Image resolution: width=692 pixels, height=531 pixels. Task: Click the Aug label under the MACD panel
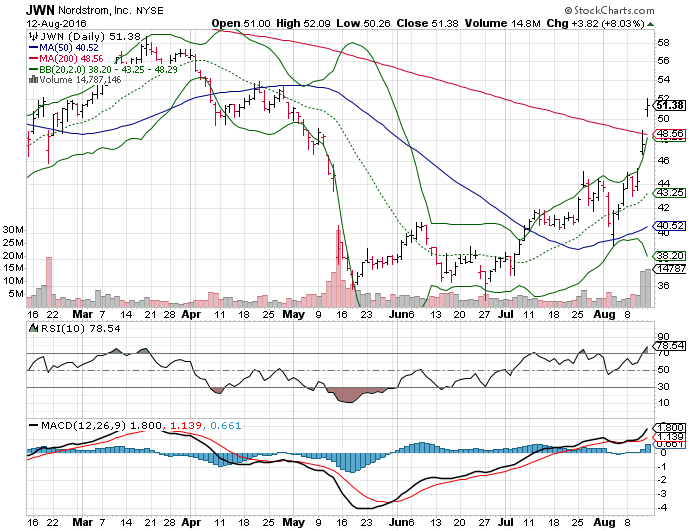coord(604,523)
